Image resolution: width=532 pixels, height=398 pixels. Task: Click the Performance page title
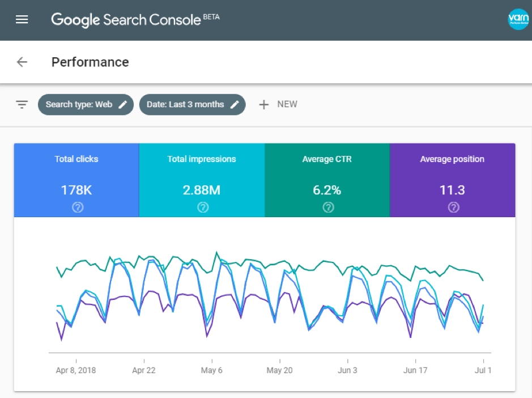click(90, 62)
